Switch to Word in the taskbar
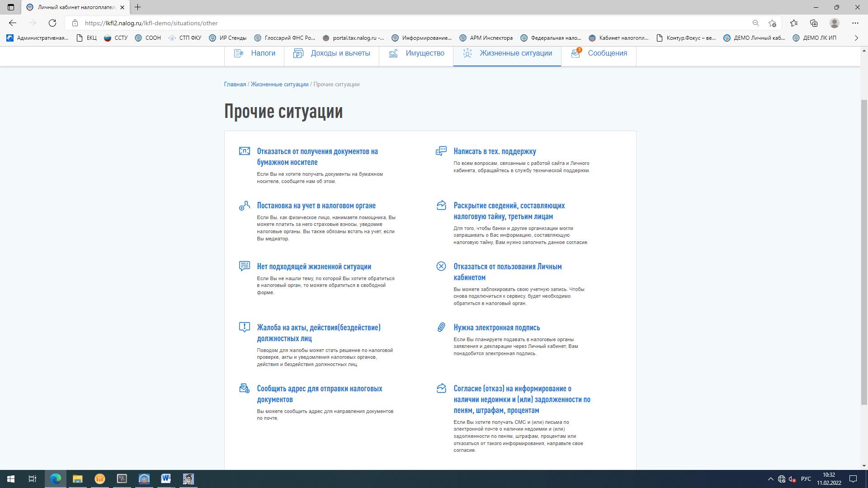 point(166,479)
